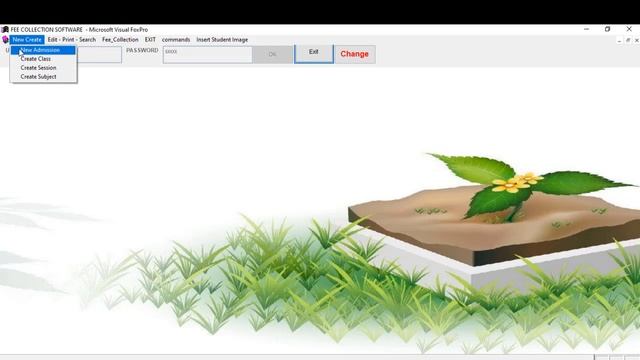Click the greyed OK button
The height and width of the screenshot is (360, 640).
click(272, 54)
